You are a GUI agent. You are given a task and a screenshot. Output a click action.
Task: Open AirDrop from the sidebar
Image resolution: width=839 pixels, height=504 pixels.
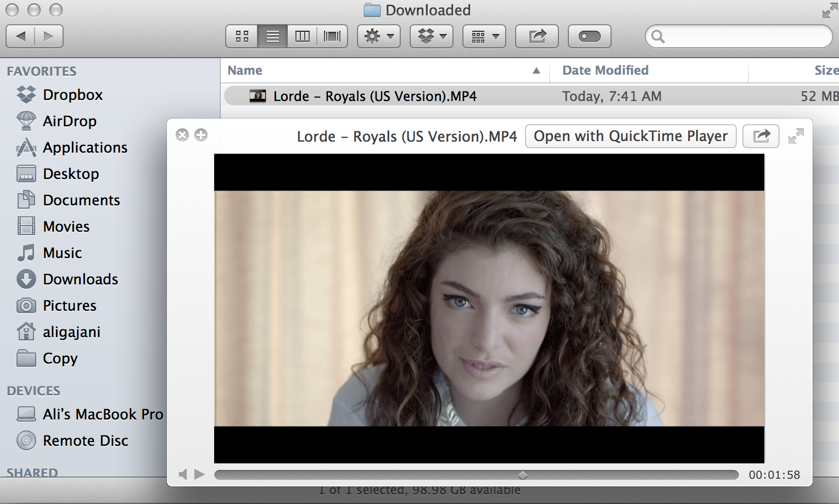click(x=70, y=121)
